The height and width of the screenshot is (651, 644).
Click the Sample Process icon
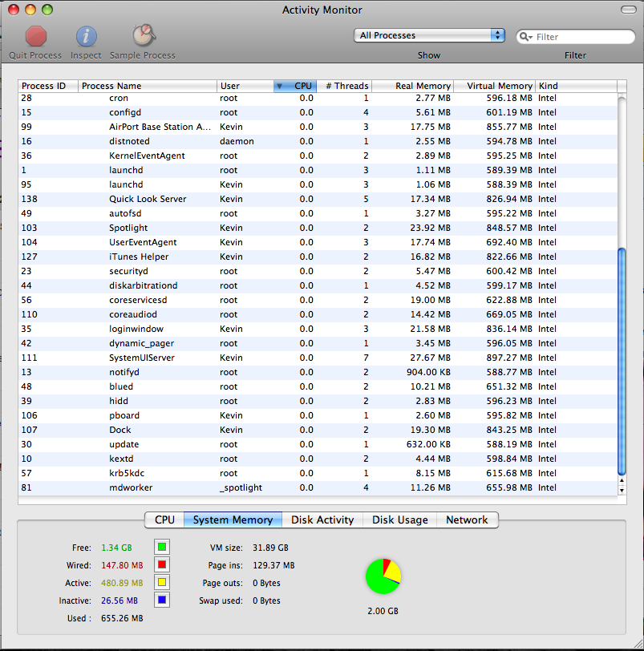[144, 35]
